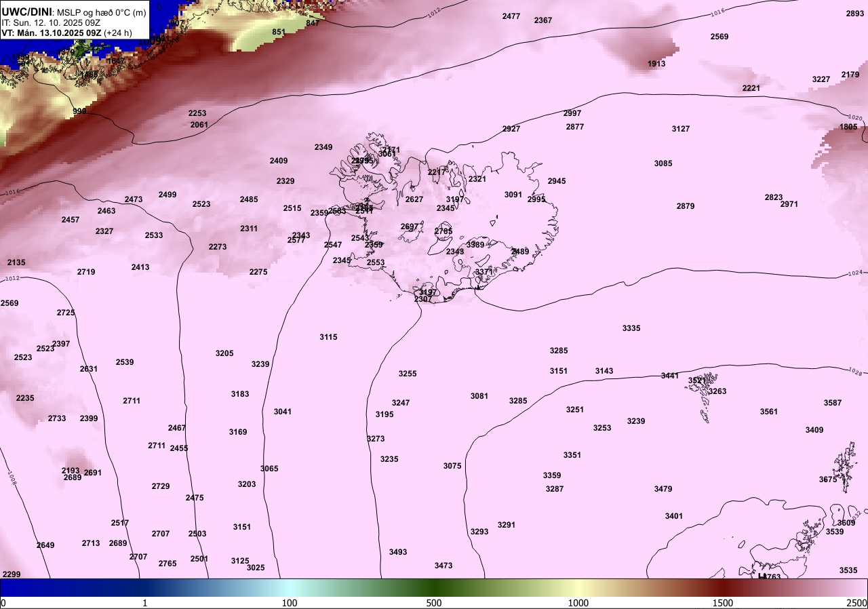This screenshot has width=868, height=609.
Task: Click the 1500 tick label on color scale
Action: pos(723,604)
